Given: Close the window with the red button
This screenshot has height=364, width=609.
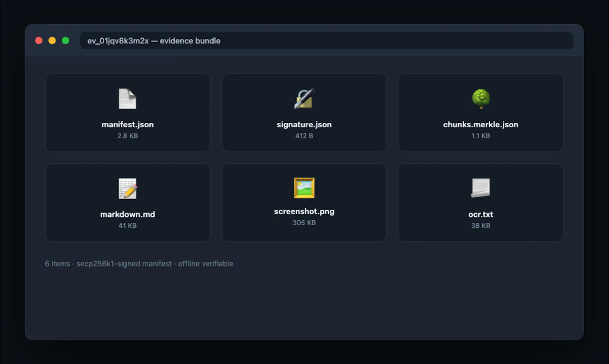Looking at the screenshot, I should pyautogui.click(x=39, y=41).
